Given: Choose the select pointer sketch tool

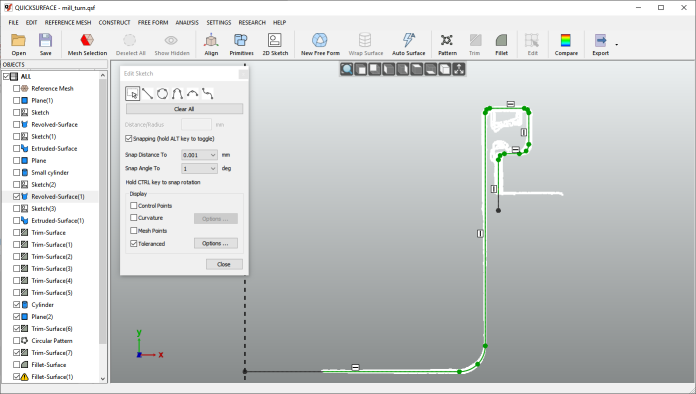Looking at the screenshot, I should [132, 94].
